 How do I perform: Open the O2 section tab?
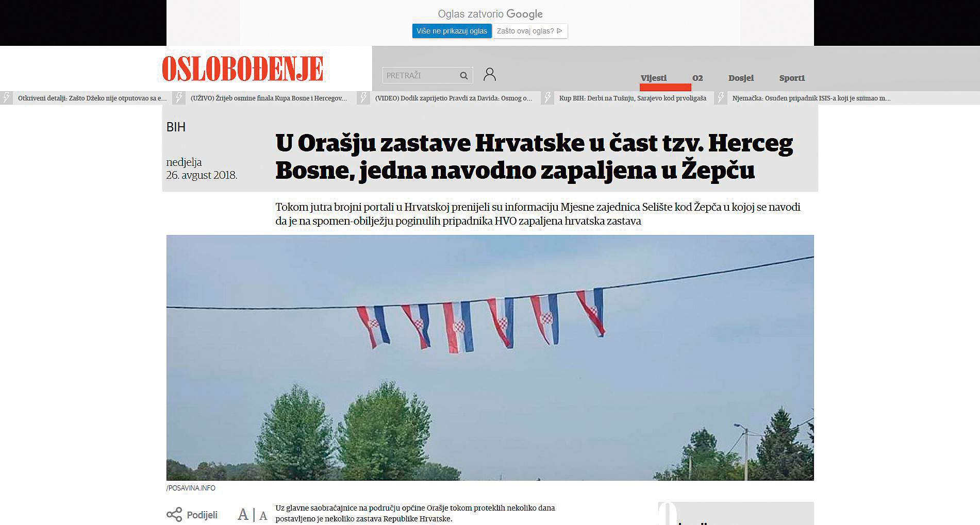pos(697,78)
